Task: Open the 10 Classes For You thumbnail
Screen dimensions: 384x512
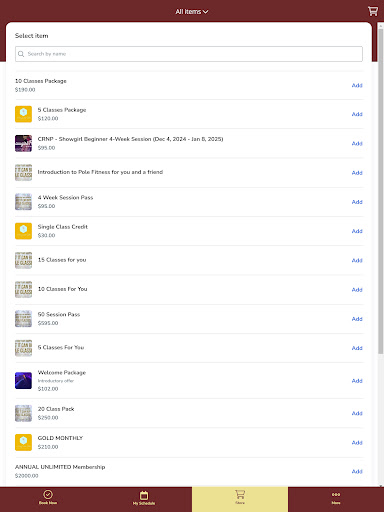Action: point(23,290)
